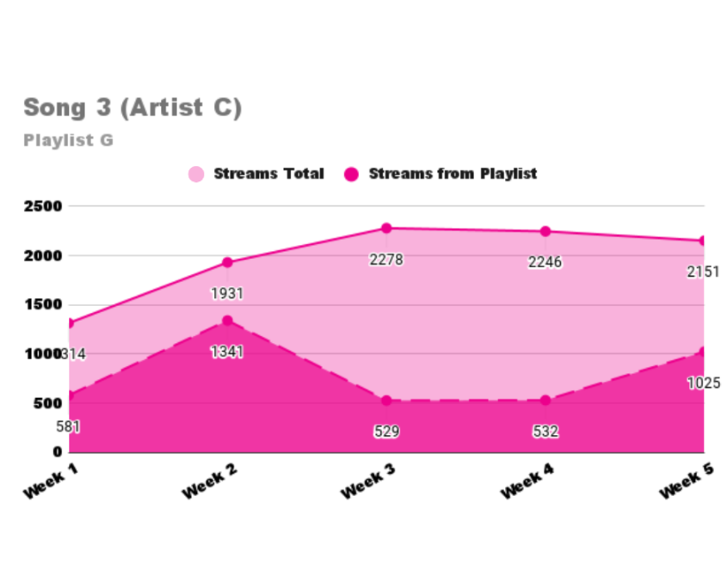The height and width of the screenshot is (588, 727).
Task: Select the Playlist G subtitle
Action: [x=68, y=140]
